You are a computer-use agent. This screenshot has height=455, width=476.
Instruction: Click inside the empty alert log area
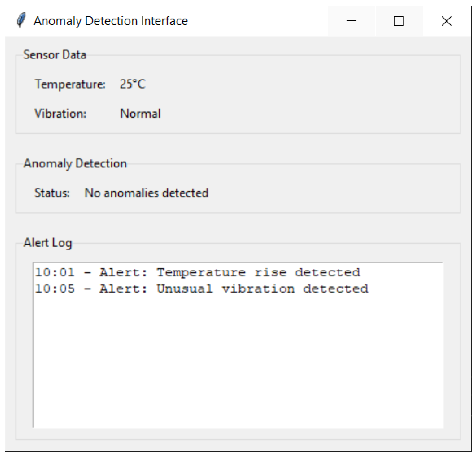pos(243,364)
